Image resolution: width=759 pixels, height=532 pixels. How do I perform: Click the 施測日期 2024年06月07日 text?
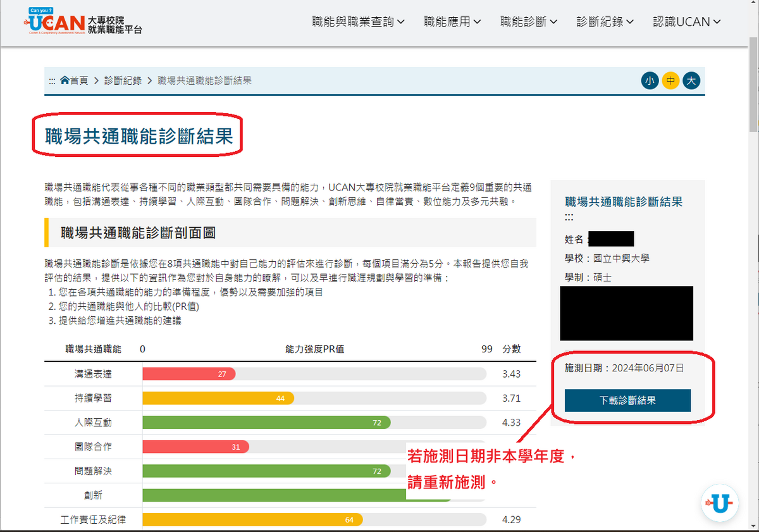coord(624,368)
